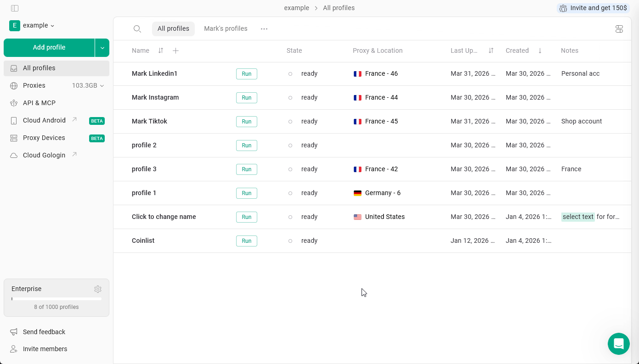The image size is (639, 364).
Task: Open table view settings icon
Action: (619, 29)
